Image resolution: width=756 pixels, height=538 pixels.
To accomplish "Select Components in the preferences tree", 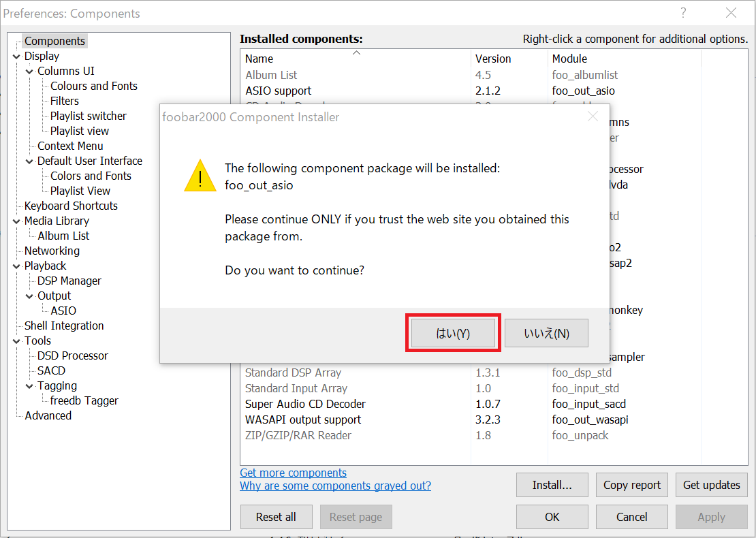I will coord(55,41).
